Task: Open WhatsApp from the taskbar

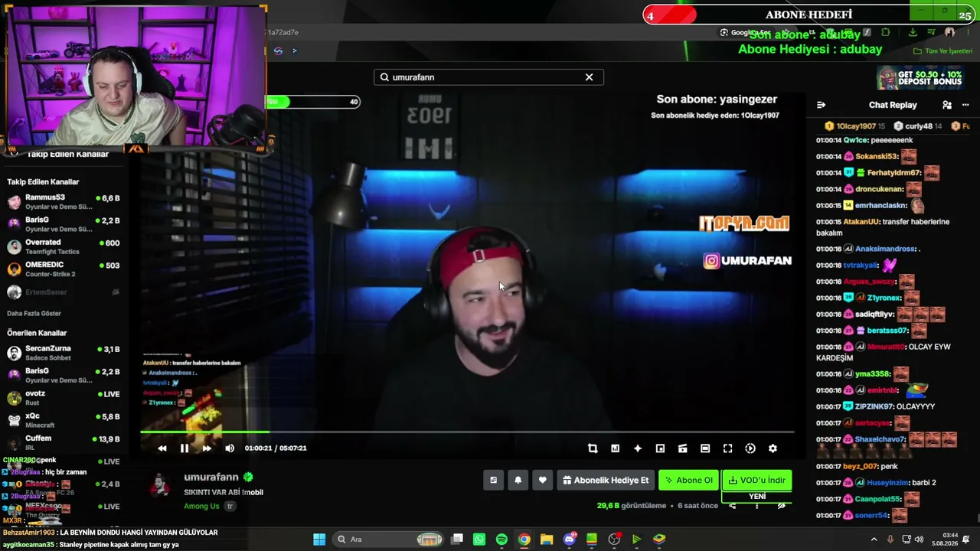Action: pos(479,540)
